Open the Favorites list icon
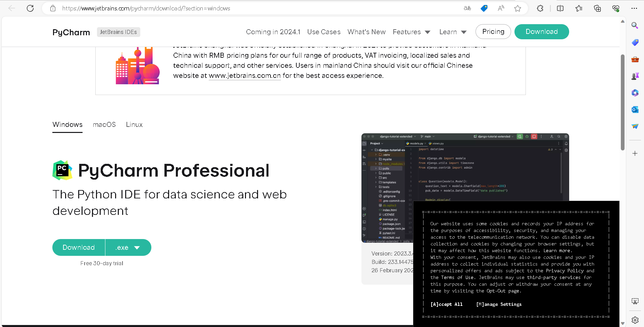The width and height of the screenshot is (644, 327). 579,8
